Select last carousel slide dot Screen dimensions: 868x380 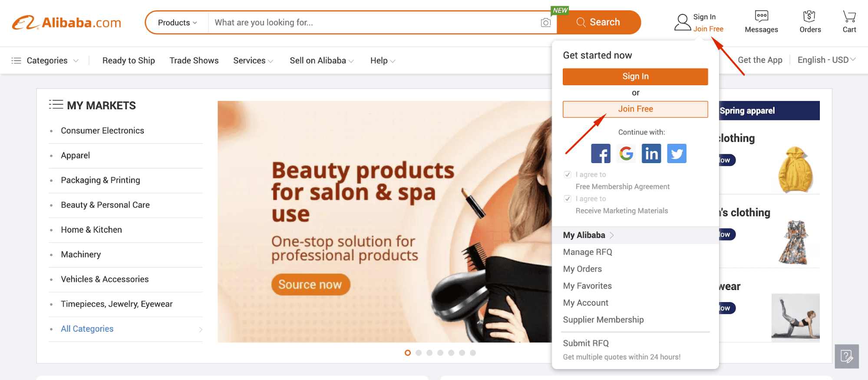pyautogui.click(x=473, y=353)
